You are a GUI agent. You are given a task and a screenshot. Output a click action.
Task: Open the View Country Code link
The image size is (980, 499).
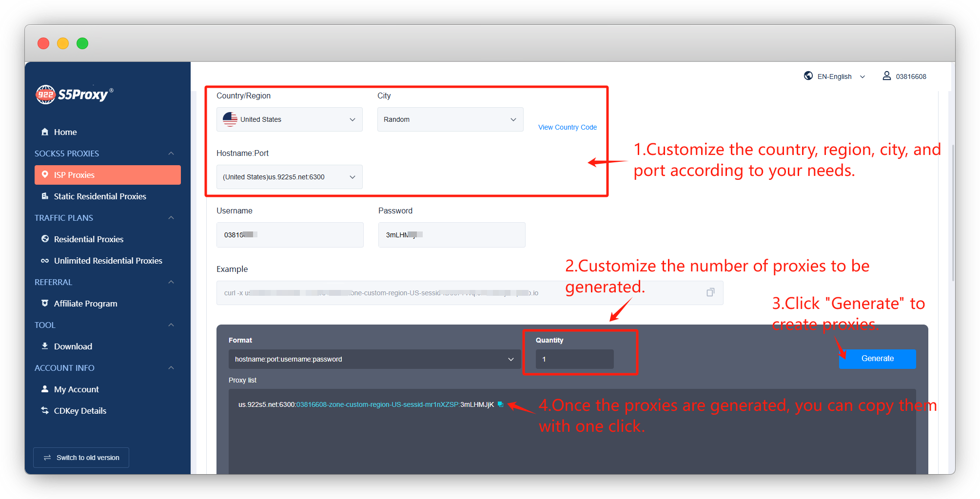coord(567,127)
